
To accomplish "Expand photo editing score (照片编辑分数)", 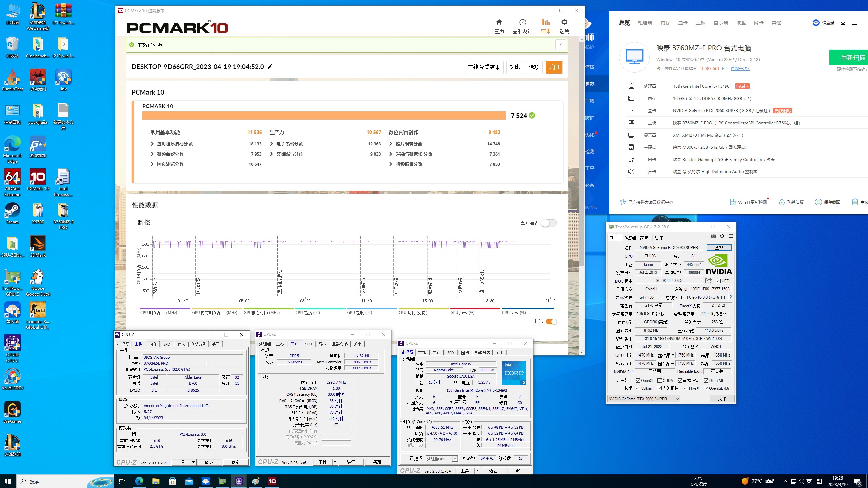I will coord(391,144).
